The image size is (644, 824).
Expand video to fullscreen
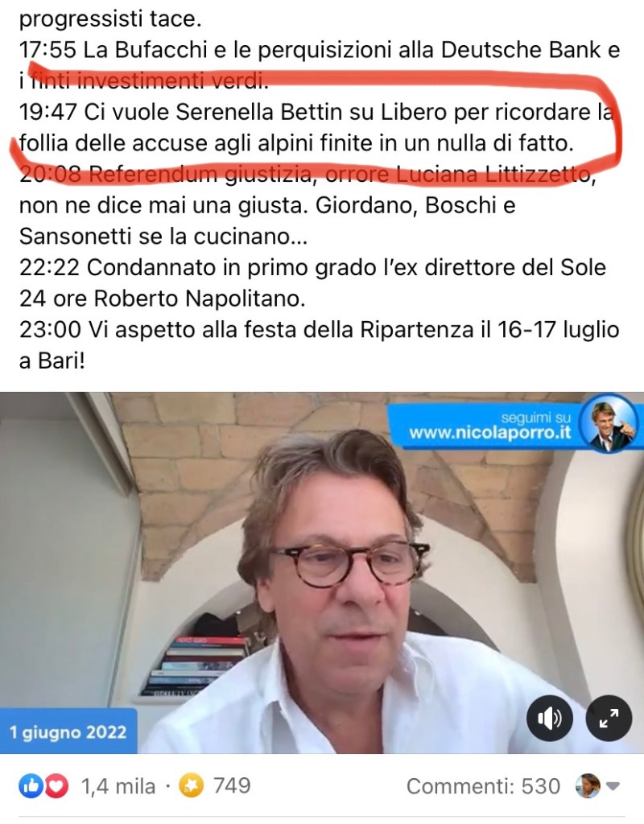pos(609,718)
